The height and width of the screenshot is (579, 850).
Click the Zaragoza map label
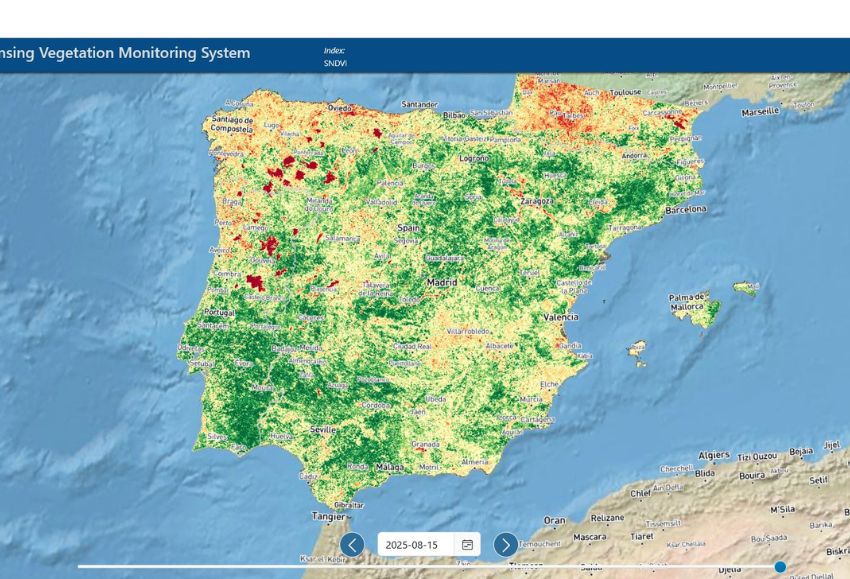pos(536,201)
